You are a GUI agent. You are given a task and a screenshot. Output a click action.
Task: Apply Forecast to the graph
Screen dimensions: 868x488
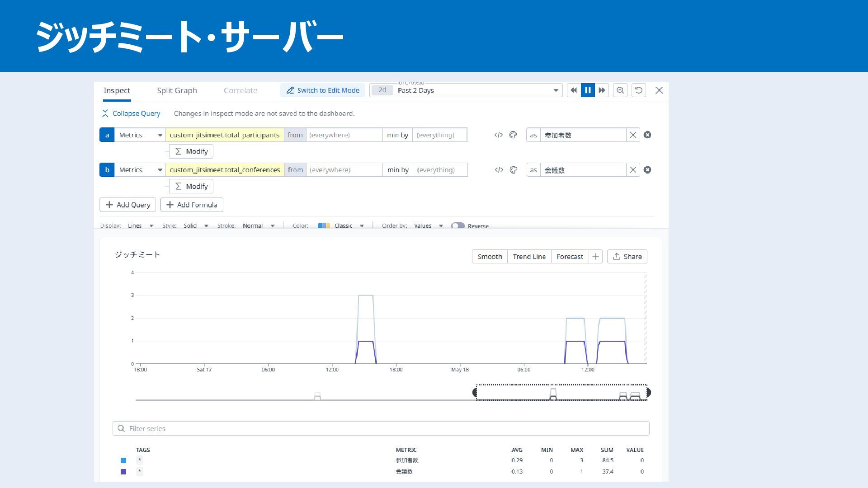(570, 257)
